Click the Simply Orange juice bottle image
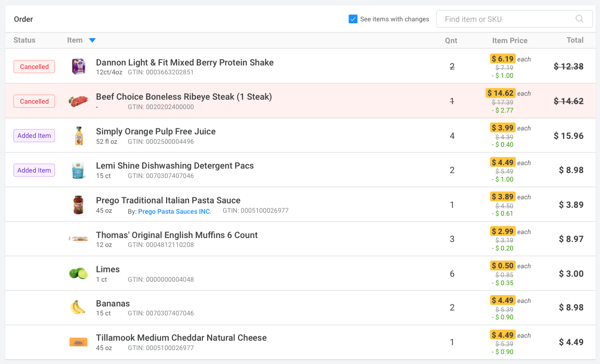Image resolution: width=600 pixels, height=364 pixels. point(78,136)
